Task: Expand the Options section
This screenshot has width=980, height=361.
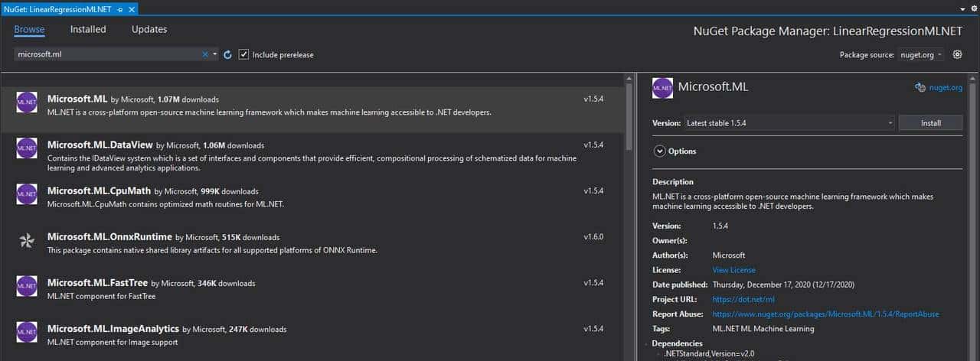Action: pyautogui.click(x=659, y=151)
